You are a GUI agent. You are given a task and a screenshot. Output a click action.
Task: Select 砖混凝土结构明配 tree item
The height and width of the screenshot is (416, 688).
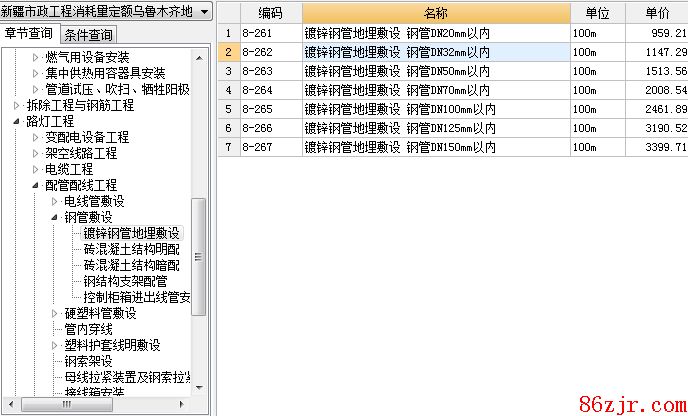click(132, 249)
